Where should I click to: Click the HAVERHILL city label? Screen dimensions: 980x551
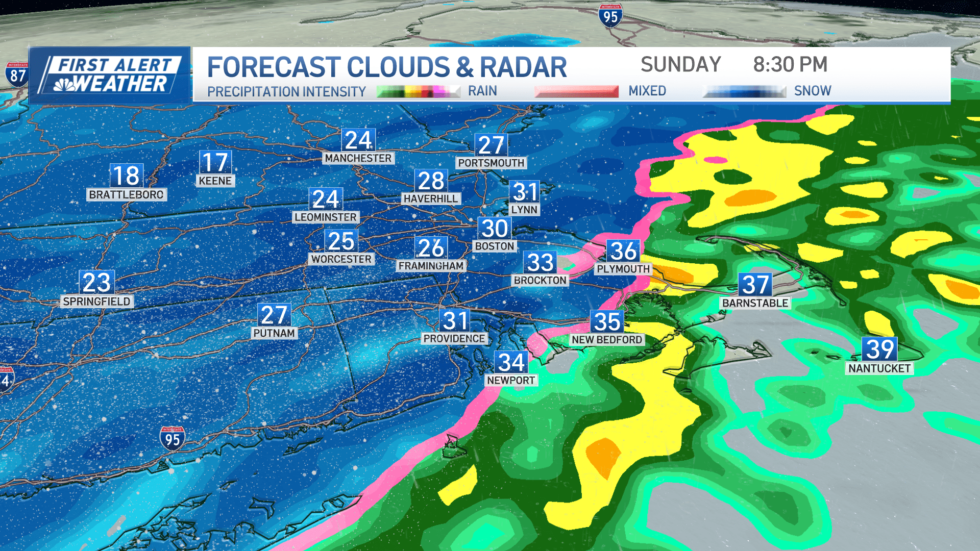(x=431, y=198)
